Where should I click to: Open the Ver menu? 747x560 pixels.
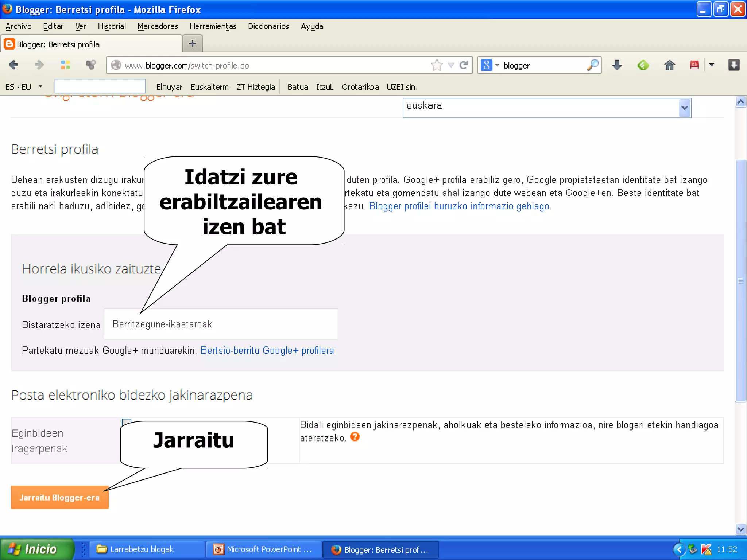tap(80, 27)
